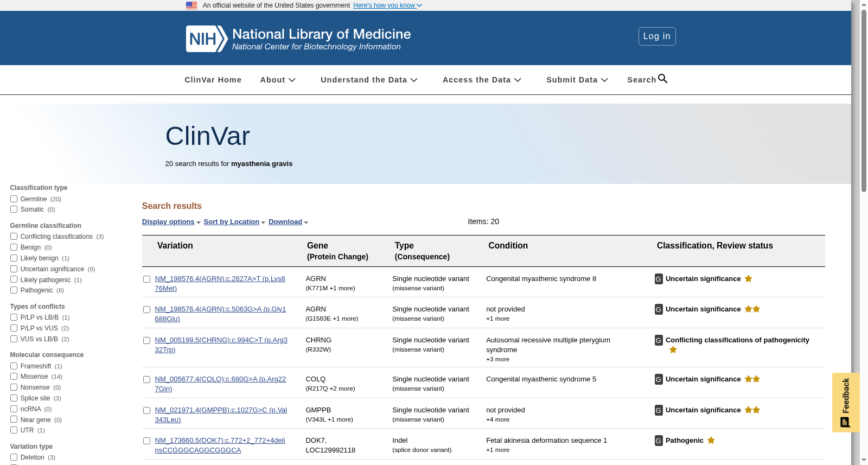Viewport: 868px width, 465px height.
Task: Check the Uncertain significance filter
Action: [14, 269]
